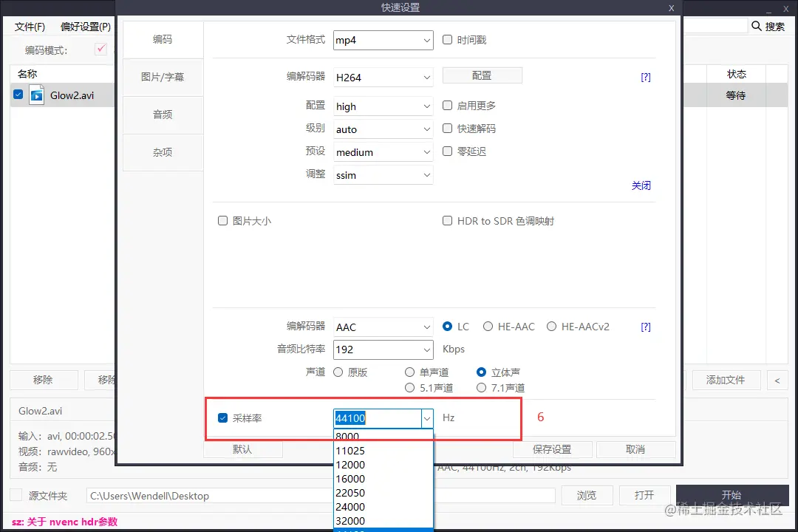The height and width of the screenshot is (532, 798).
Task: Click the 添加文件 button
Action: click(726, 380)
